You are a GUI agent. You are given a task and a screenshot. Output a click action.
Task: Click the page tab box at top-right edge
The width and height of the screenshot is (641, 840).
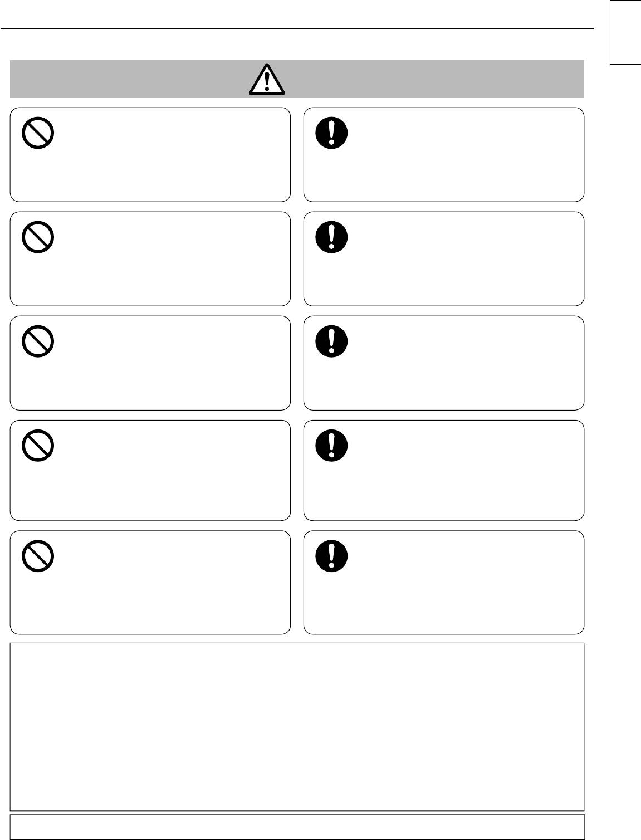tap(625, 32)
